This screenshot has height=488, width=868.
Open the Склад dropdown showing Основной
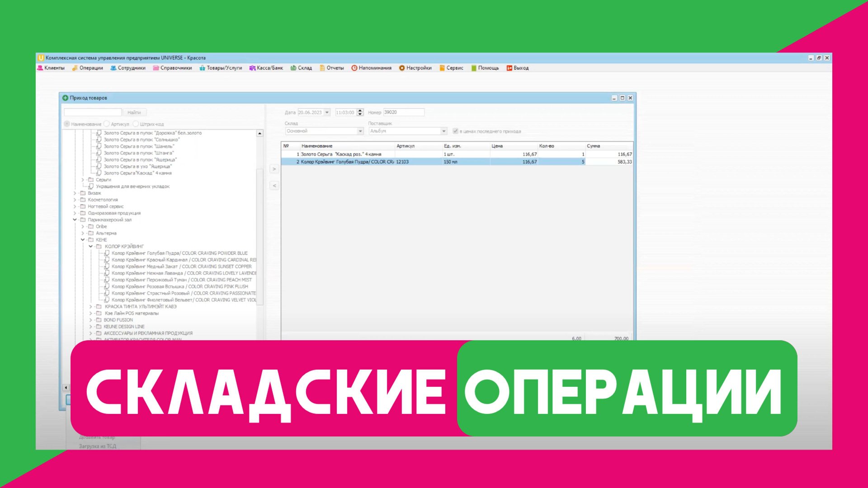(x=360, y=131)
